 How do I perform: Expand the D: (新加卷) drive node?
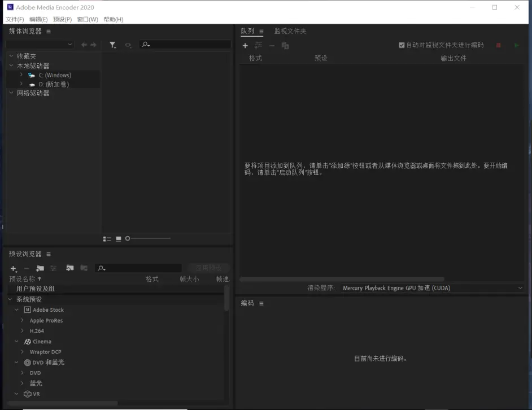click(x=21, y=84)
